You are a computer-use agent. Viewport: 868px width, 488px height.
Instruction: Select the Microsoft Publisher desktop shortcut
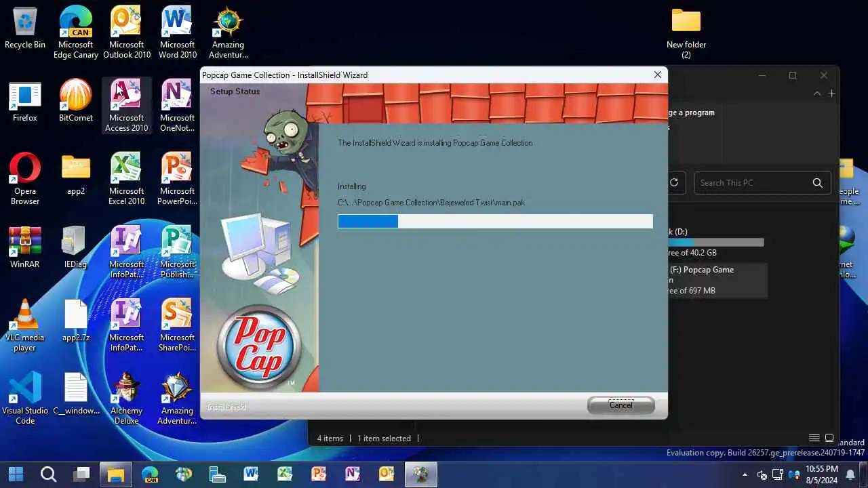(178, 252)
